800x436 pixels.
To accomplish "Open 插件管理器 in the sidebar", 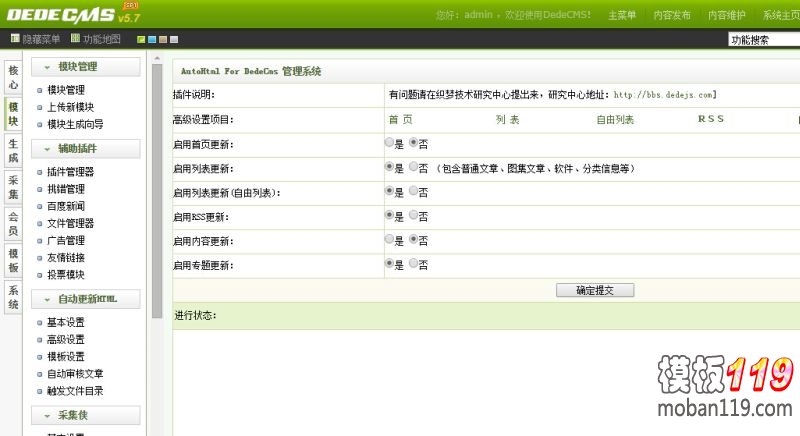I will click(x=70, y=172).
